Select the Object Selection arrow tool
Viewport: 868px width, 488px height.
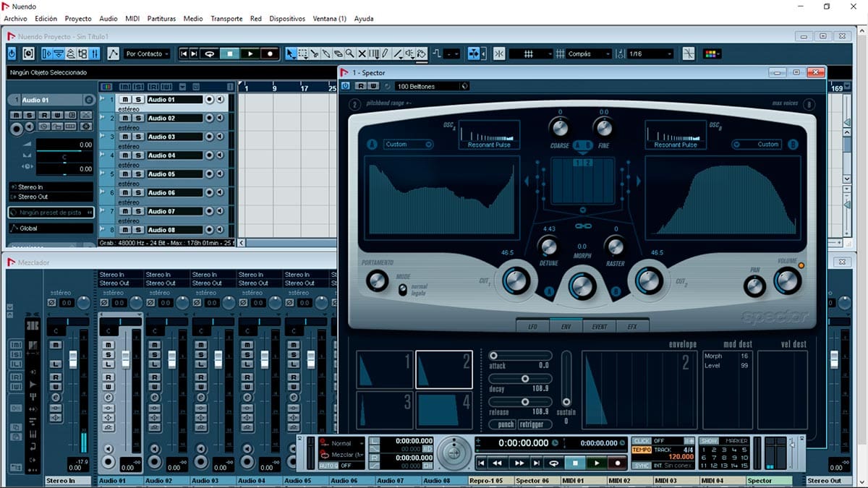point(290,53)
